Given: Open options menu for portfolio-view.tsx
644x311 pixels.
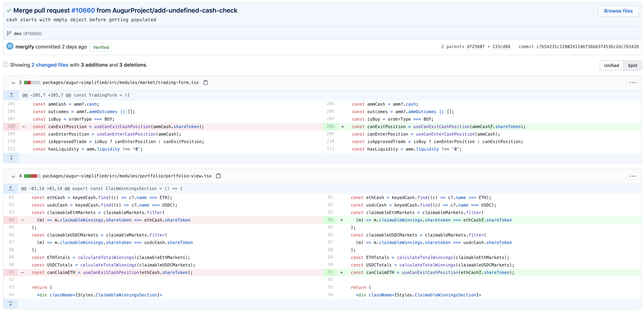Looking at the screenshot, I should click(x=632, y=176).
